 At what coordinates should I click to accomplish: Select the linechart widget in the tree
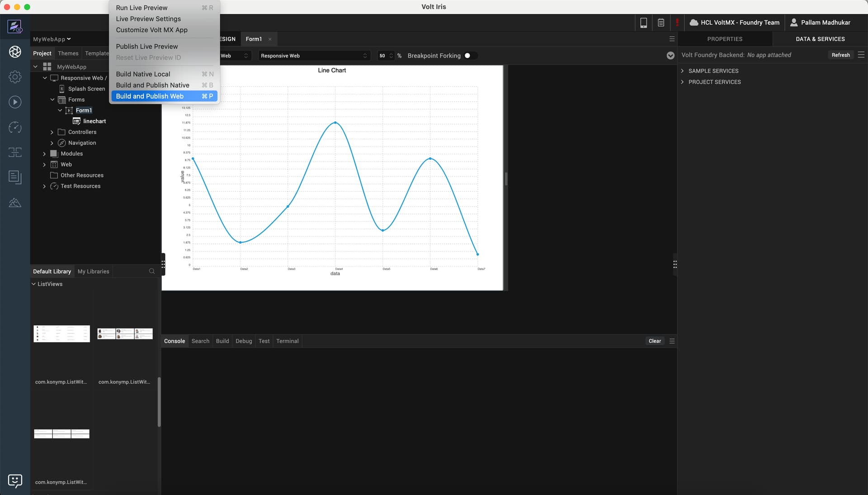click(x=94, y=121)
